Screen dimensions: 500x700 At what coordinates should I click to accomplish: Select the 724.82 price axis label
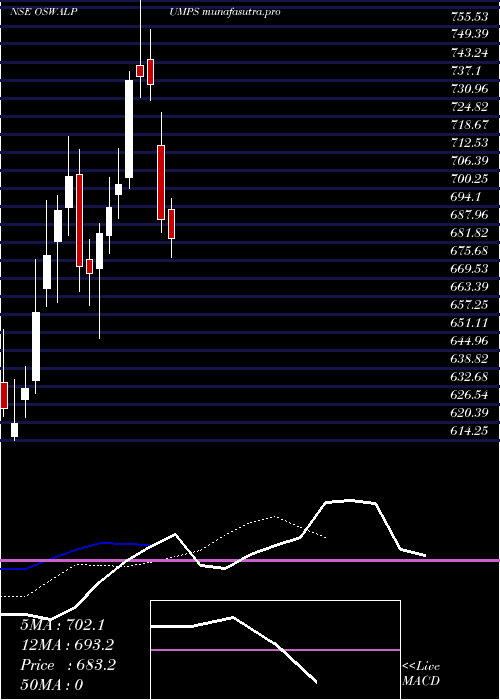[469, 107]
